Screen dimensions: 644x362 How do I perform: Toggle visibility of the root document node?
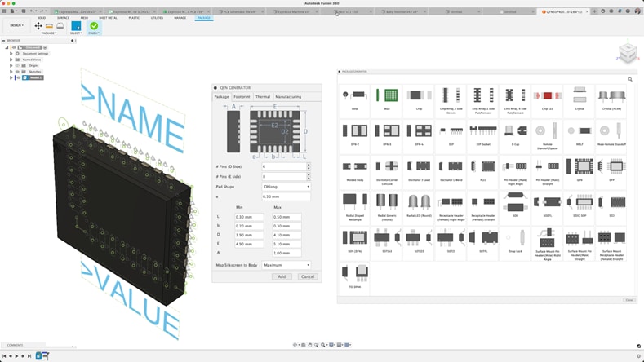click(14, 47)
